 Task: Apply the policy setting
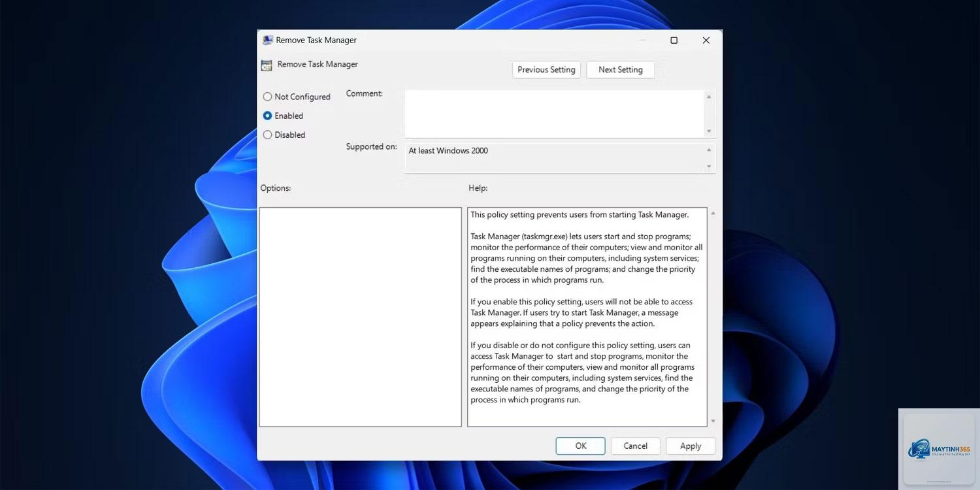click(691, 446)
